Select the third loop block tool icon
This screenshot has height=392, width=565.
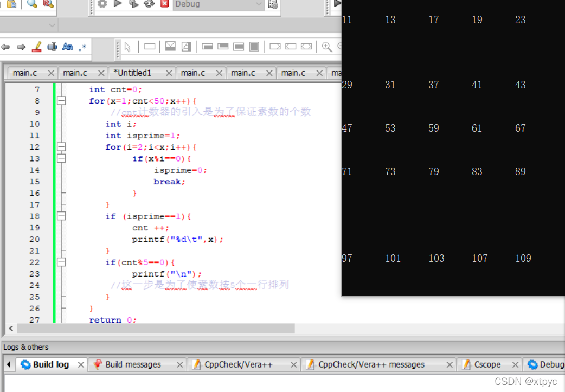239,47
